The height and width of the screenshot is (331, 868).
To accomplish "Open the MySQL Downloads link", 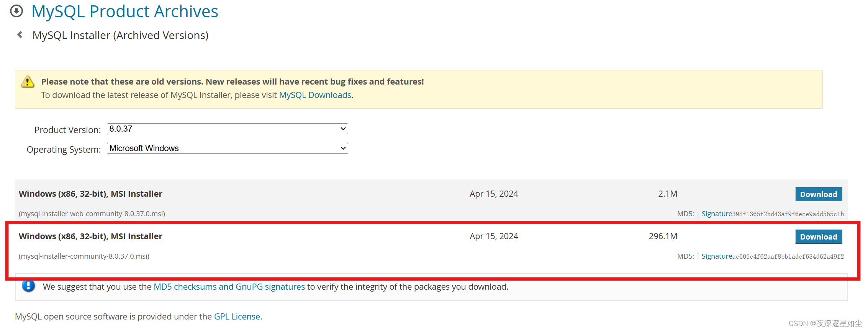I will click(x=315, y=95).
